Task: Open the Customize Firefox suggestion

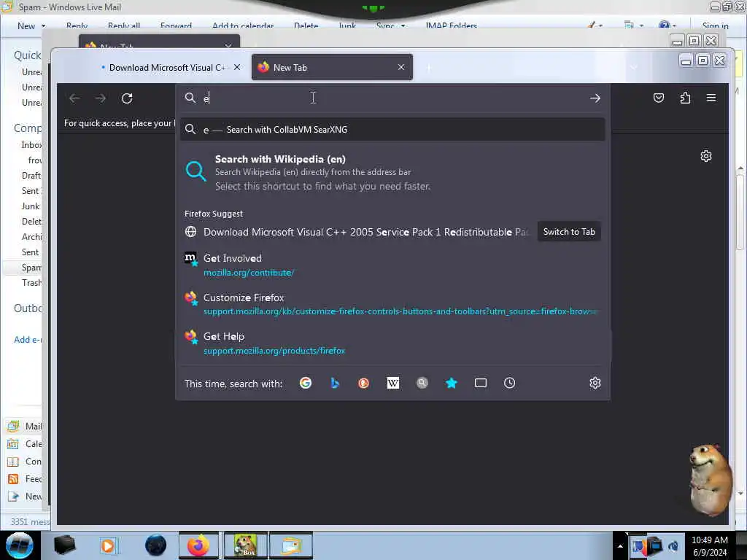Action: (392, 304)
